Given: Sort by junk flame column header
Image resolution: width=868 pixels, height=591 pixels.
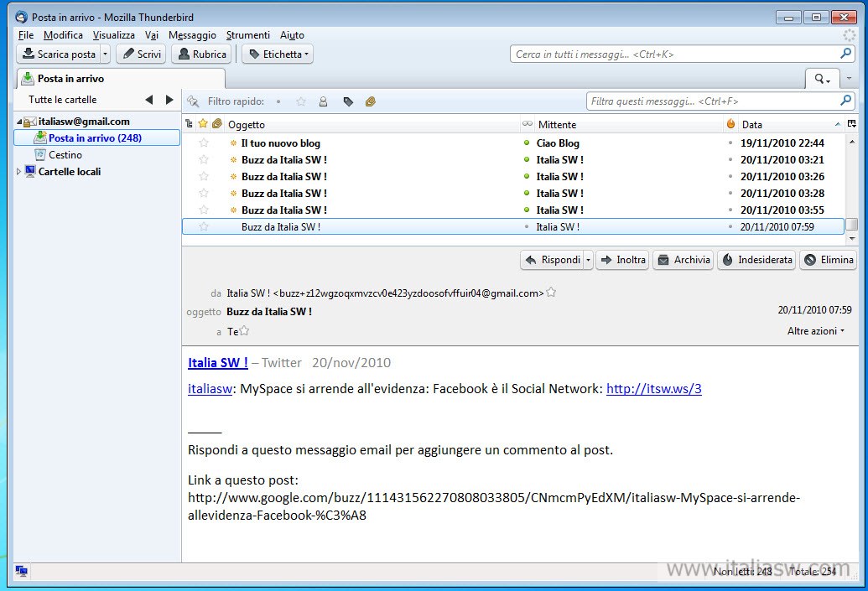Looking at the screenshot, I should tap(730, 124).
